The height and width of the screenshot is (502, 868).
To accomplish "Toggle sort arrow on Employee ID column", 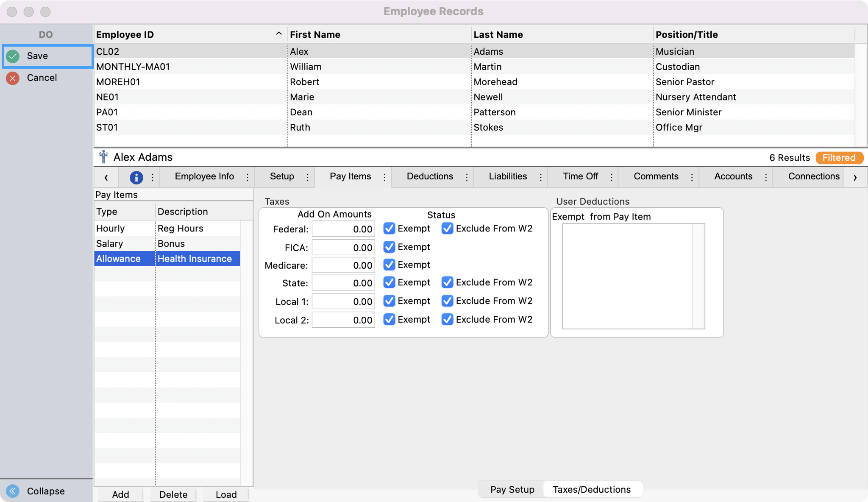I will 278,34.
